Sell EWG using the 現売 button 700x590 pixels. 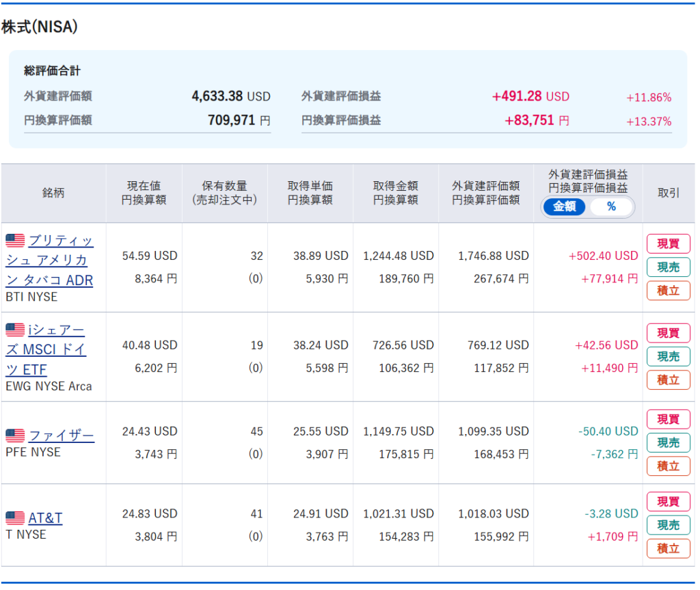(x=668, y=356)
